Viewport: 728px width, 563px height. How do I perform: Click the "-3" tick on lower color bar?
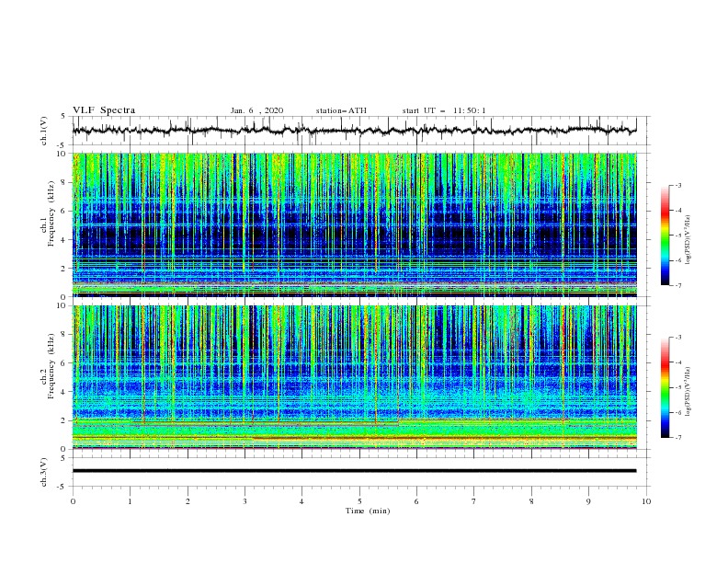pyautogui.click(x=677, y=338)
